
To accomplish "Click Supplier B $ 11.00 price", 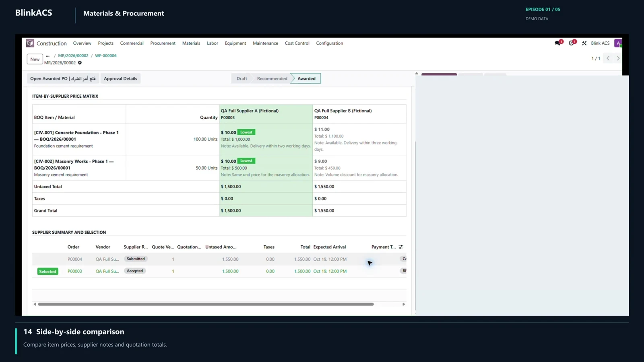I will click(x=322, y=130).
